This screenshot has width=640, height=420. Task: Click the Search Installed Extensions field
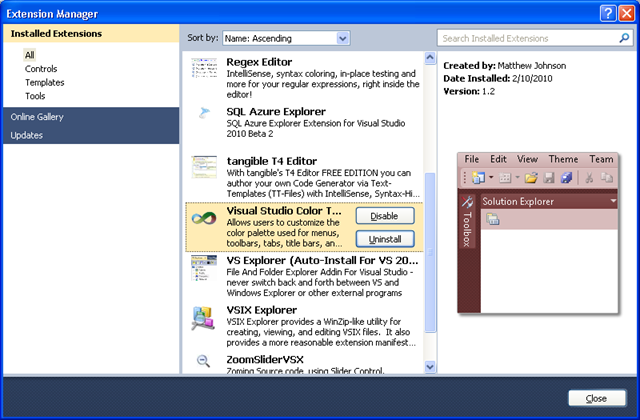click(535, 38)
